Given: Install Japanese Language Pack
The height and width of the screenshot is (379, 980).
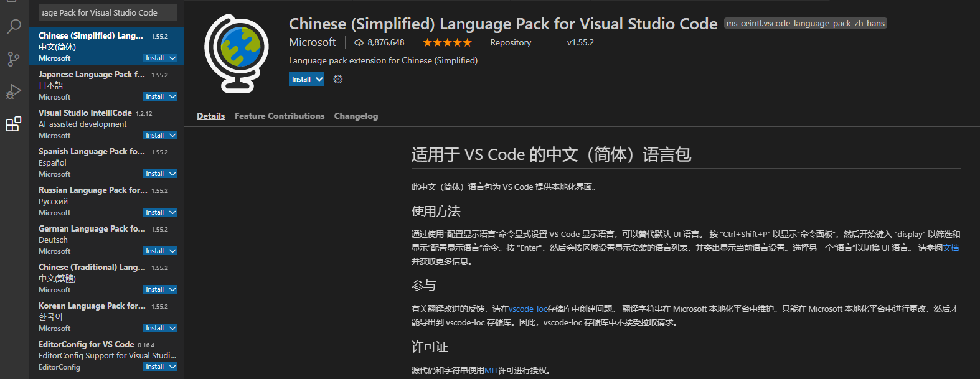Looking at the screenshot, I should pyautogui.click(x=154, y=96).
